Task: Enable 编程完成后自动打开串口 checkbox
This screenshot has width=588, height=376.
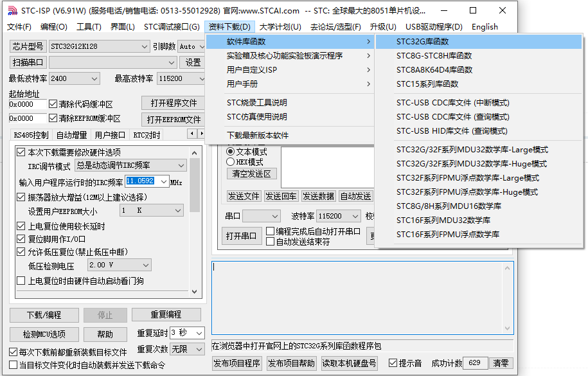Action: 270,231
